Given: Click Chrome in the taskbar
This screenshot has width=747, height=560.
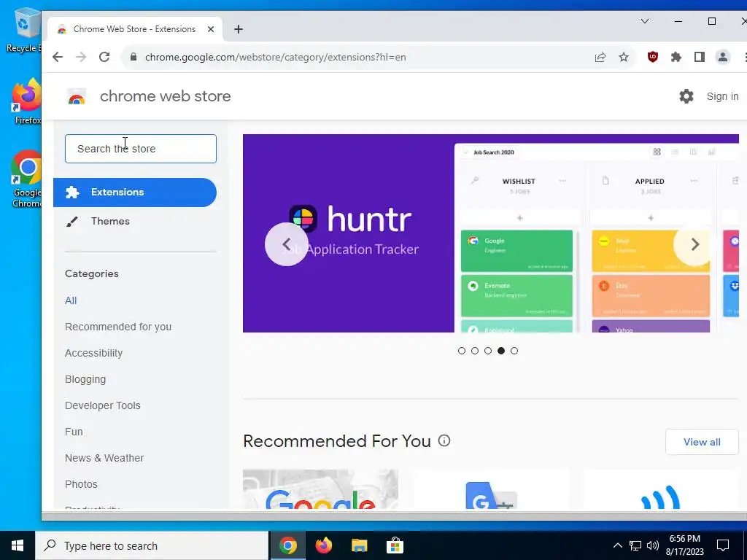Looking at the screenshot, I should (x=287, y=545).
